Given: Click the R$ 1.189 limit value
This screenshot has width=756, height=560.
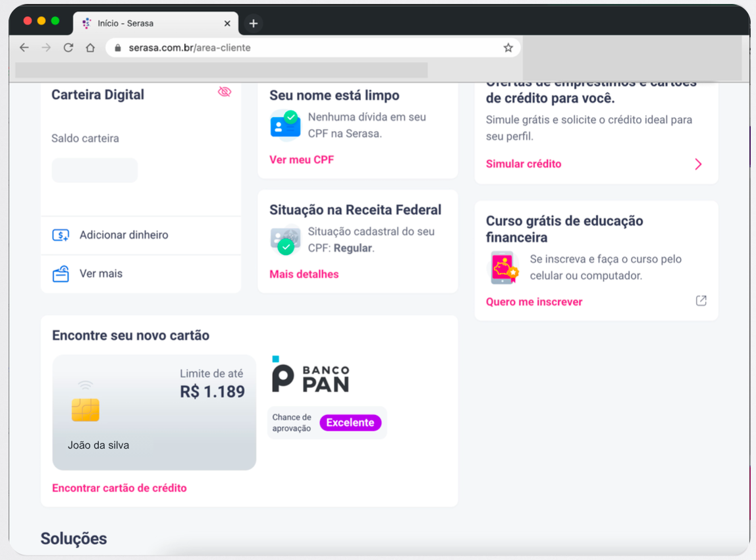Looking at the screenshot, I should (212, 391).
